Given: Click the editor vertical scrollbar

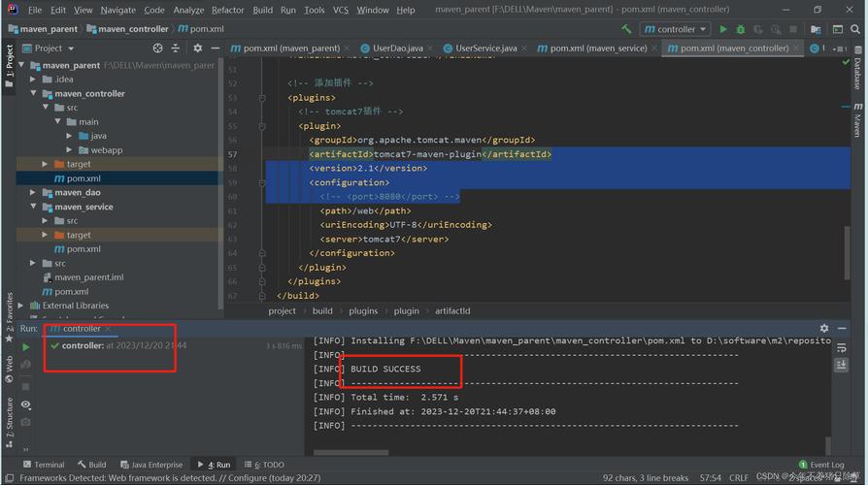Looking at the screenshot, I should tap(847, 252).
